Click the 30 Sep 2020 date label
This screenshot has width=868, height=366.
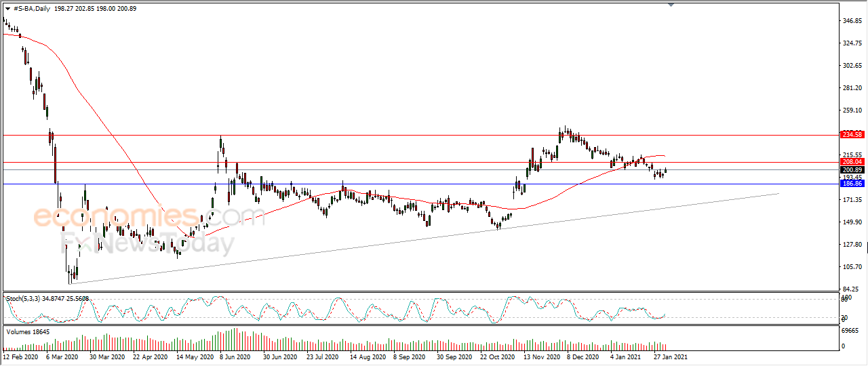pos(454,356)
